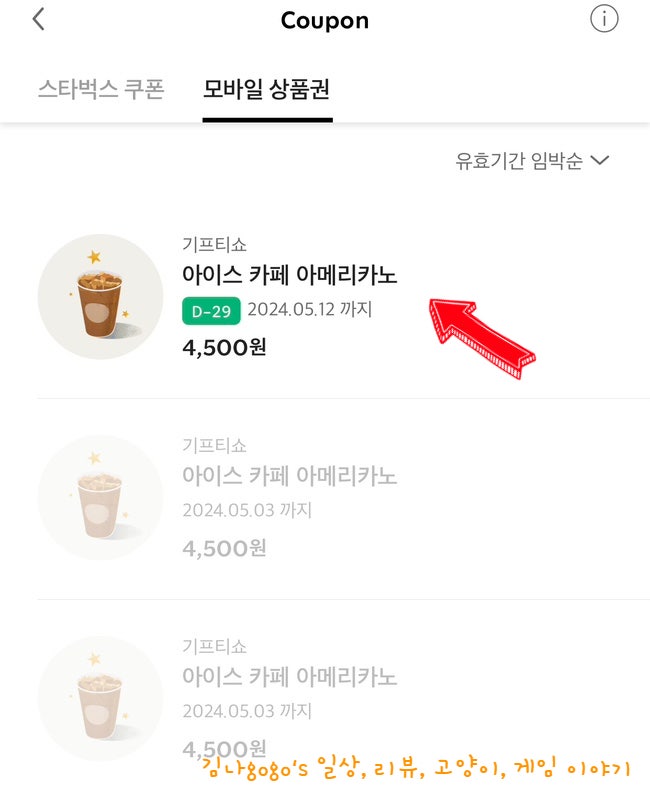The width and height of the screenshot is (650, 796).
Task: Tap the third faded coffee cup icon
Action: coord(100,698)
